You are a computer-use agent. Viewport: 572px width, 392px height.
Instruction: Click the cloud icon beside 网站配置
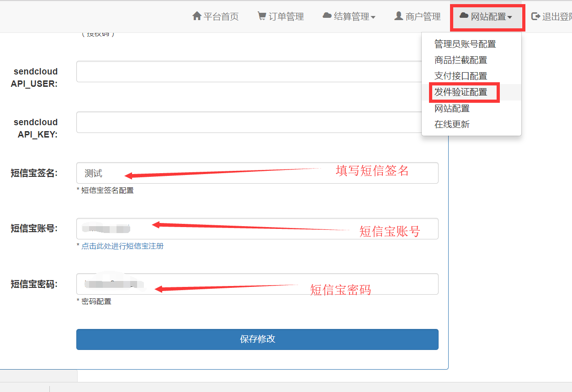pyautogui.click(x=464, y=16)
